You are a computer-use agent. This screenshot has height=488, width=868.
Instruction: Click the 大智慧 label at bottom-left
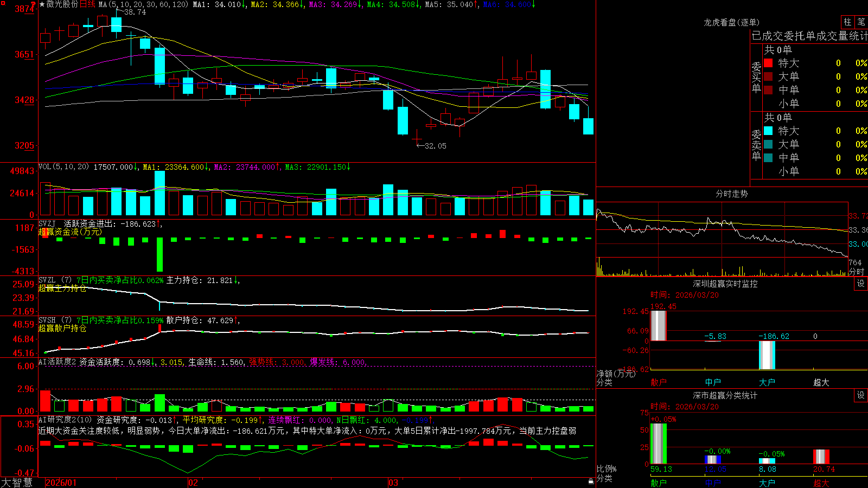16,483
